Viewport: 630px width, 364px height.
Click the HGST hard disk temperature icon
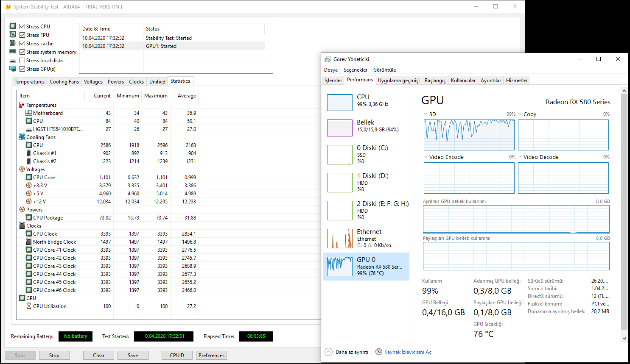29,129
